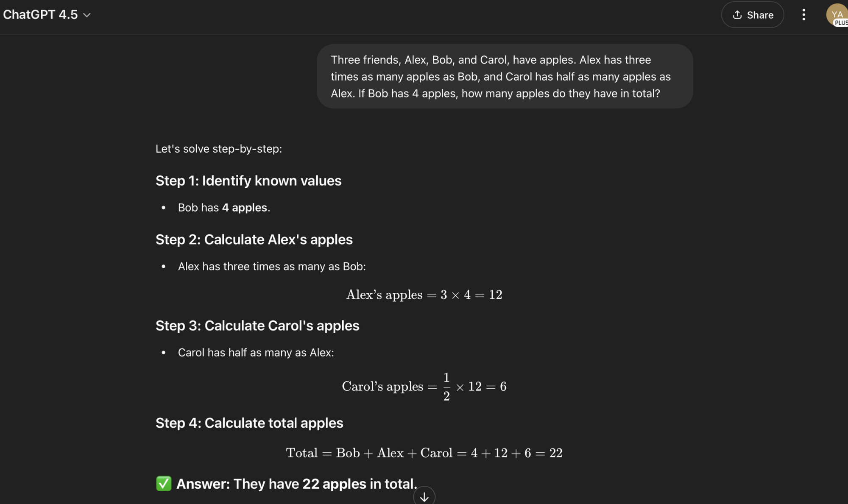Click the Step 2 Calculate Alex's apples heading
848x504 pixels.
click(254, 239)
